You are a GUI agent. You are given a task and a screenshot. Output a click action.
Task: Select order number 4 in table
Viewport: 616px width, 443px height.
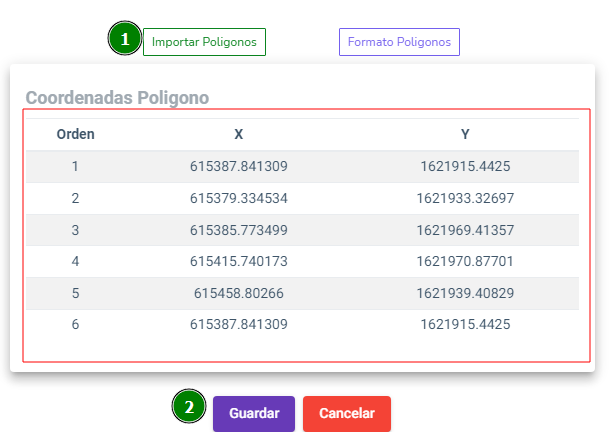point(75,261)
